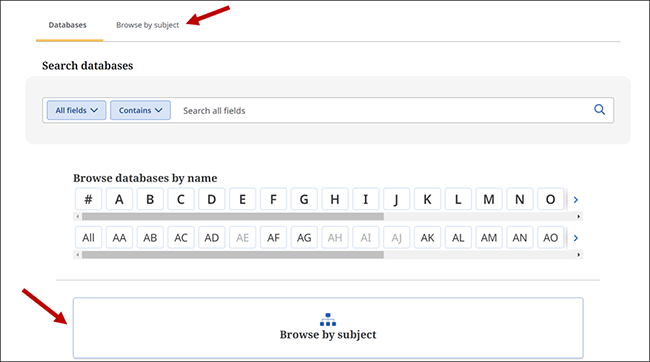Click the prefix row horizontal scrollbar

pos(233,255)
